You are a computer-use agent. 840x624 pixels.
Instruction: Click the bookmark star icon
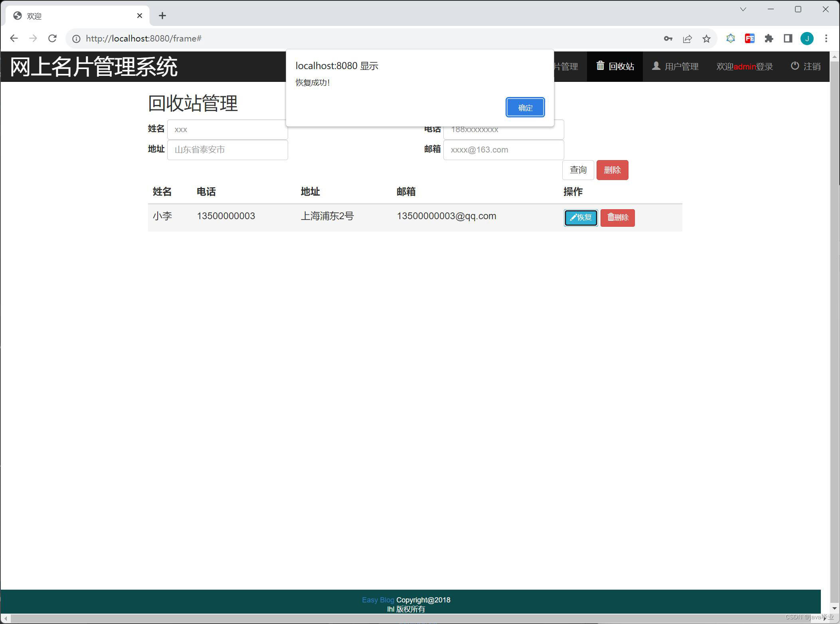(706, 39)
